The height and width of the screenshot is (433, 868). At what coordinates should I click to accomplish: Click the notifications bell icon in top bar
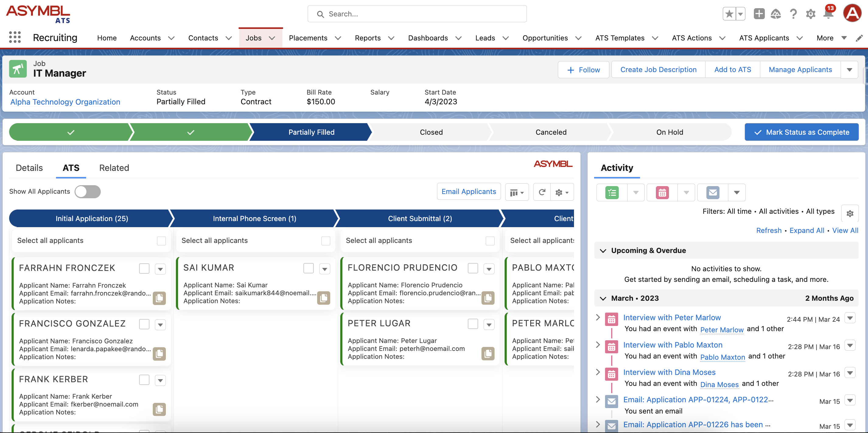pos(829,13)
